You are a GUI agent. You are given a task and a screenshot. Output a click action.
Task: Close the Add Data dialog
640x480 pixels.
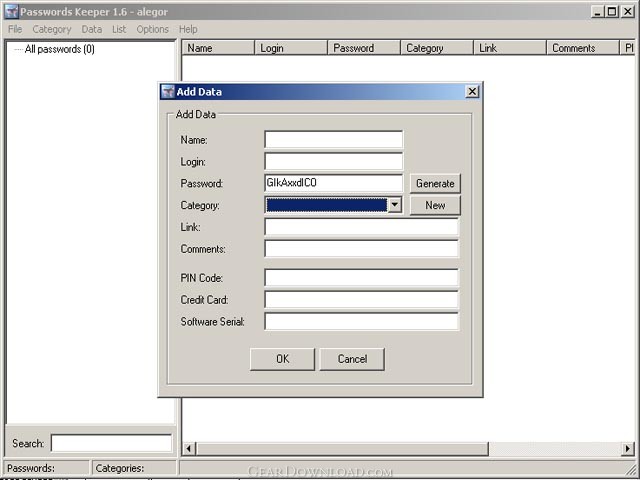pos(472,92)
